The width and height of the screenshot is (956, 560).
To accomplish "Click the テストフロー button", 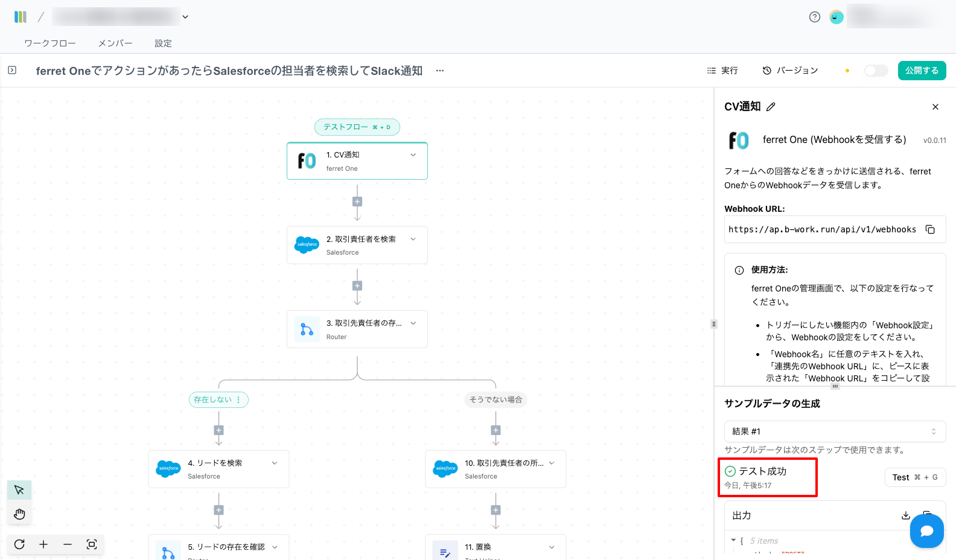I will point(357,127).
